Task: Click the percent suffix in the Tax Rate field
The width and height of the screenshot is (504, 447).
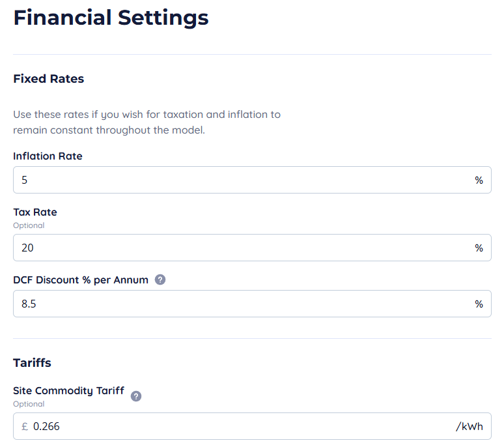Action: click(479, 248)
